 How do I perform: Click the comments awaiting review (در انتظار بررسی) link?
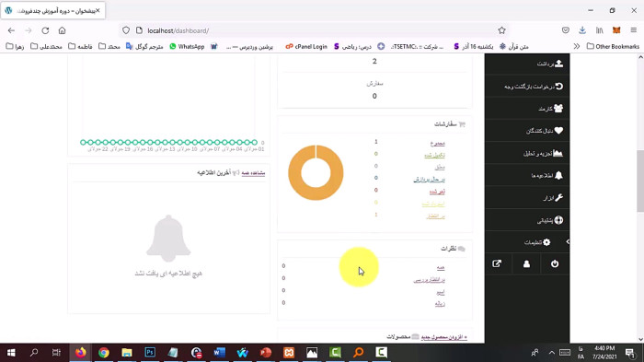[x=430, y=280]
